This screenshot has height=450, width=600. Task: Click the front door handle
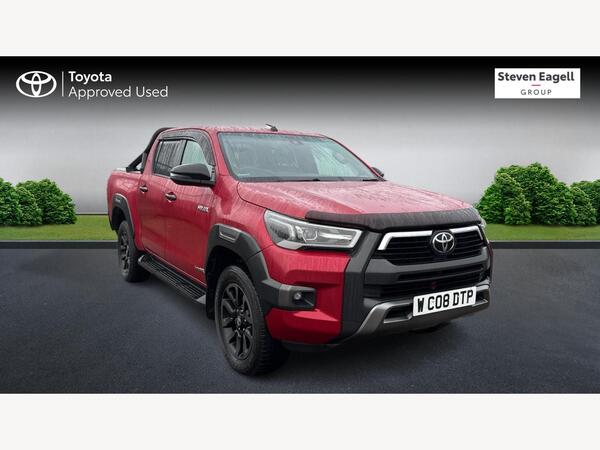point(171,196)
